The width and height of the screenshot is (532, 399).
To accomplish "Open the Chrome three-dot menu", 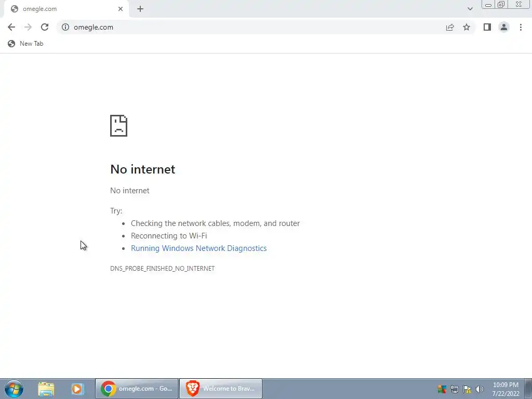I will tap(521, 27).
